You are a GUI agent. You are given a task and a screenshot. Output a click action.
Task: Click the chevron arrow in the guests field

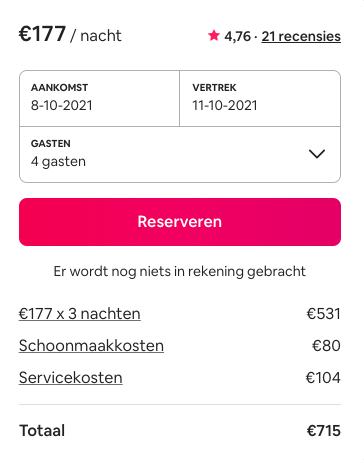[x=317, y=154]
